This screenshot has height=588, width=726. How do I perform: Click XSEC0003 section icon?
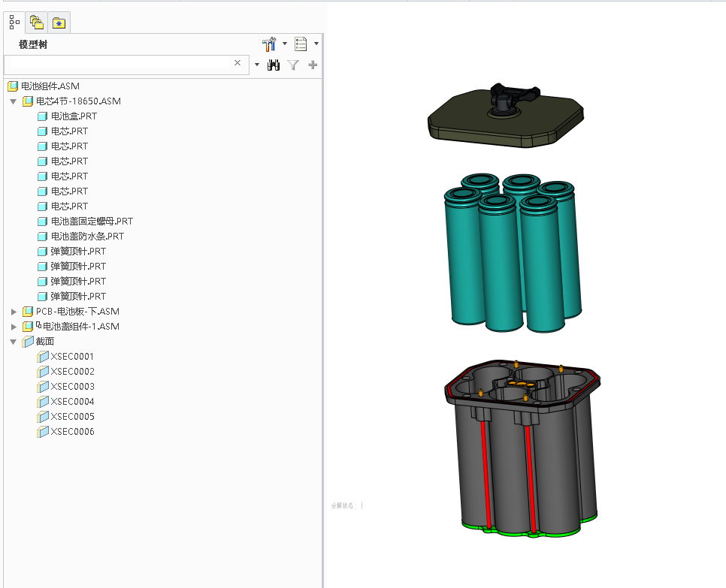43,386
